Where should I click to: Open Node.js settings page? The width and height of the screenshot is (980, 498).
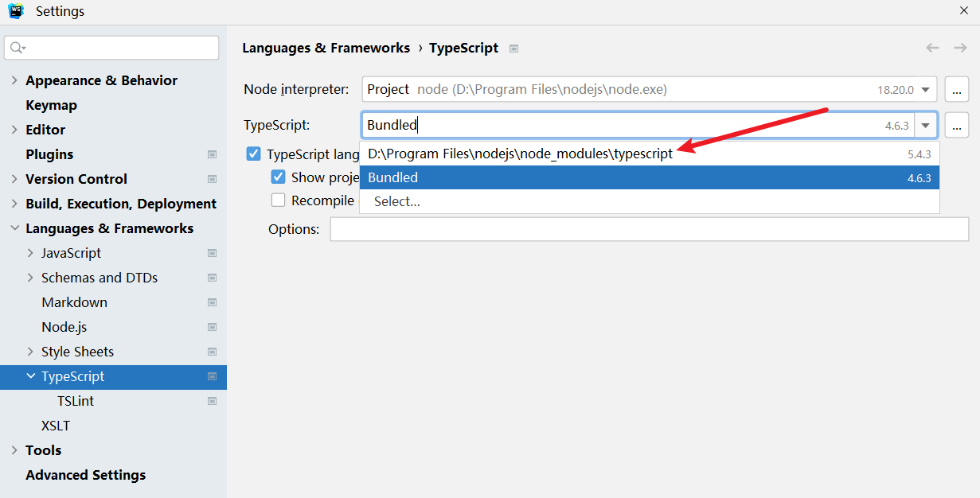point(64,327)
